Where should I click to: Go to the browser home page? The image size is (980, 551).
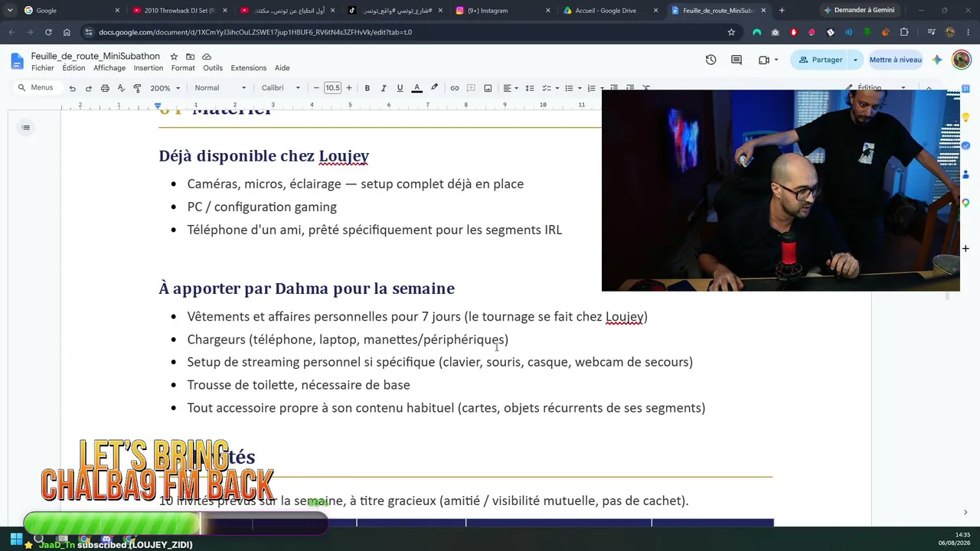(67, 32)
